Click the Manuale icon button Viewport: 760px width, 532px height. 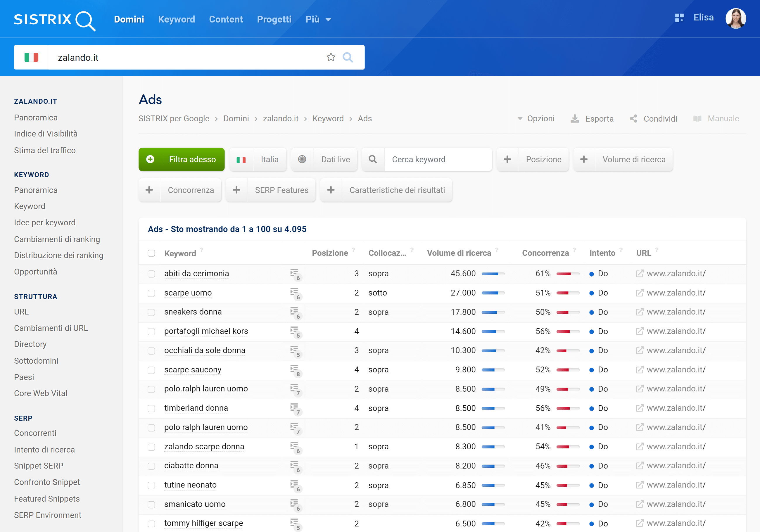tap(697, 119)
